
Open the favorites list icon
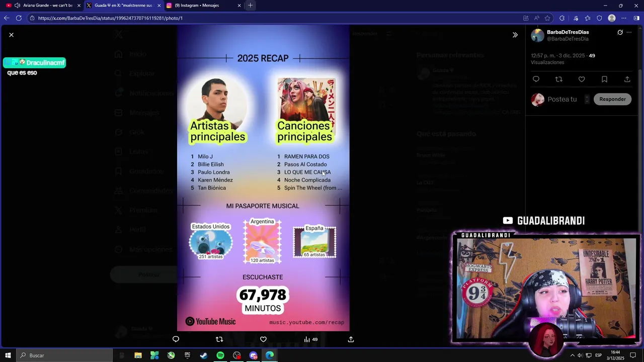pyautogui.click(x=588, y=18)
